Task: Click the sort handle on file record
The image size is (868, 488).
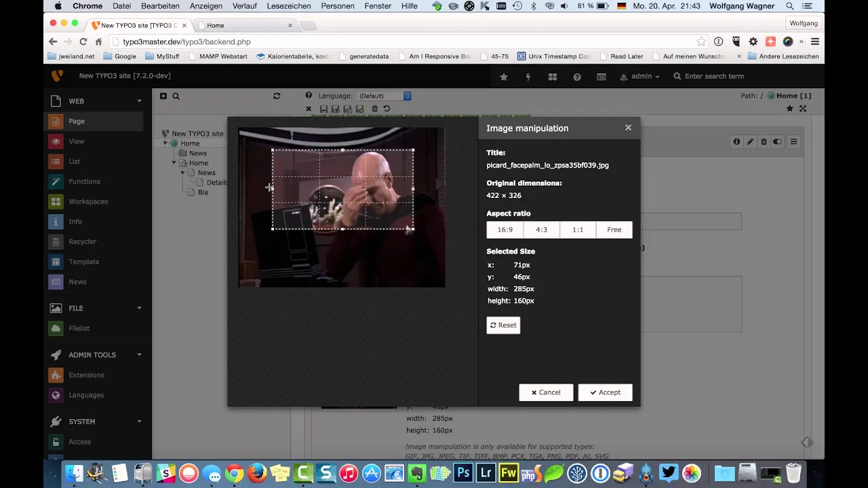Action: (x=793, y=142)
